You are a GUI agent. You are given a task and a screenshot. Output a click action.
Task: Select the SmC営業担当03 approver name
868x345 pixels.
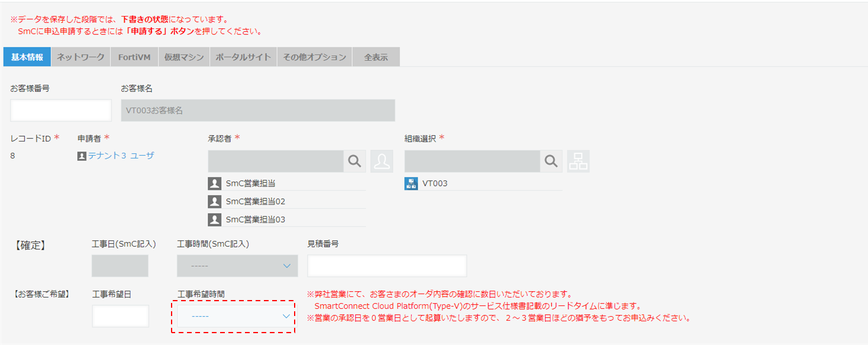point(256,220)
